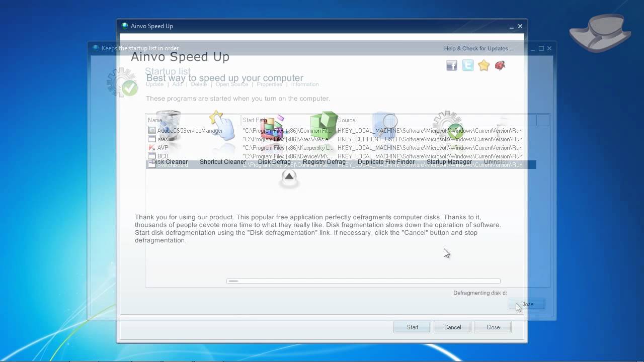Open Information in the Startup list menu
Screen dimensions: 644x362
coord(305,84)
